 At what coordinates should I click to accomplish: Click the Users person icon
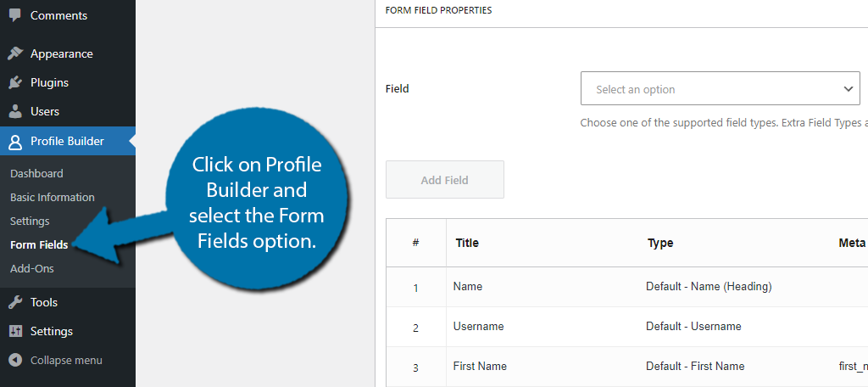pyautogui.click(x=15, y=111)
